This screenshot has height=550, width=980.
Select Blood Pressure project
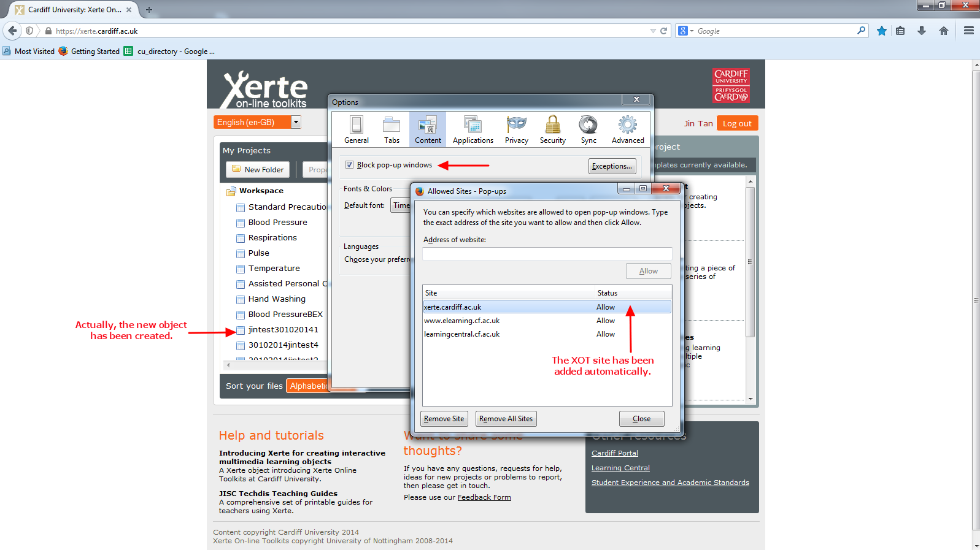click(x=277, y=223)
